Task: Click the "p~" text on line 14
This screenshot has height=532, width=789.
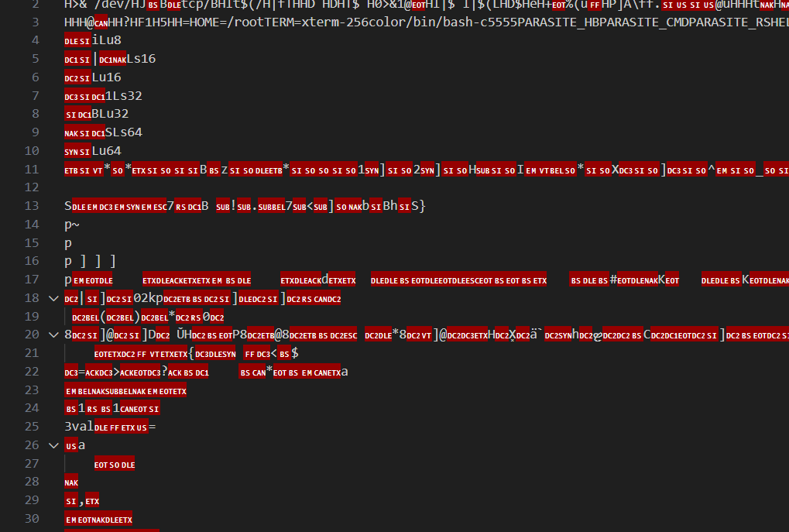Action: 72,225
